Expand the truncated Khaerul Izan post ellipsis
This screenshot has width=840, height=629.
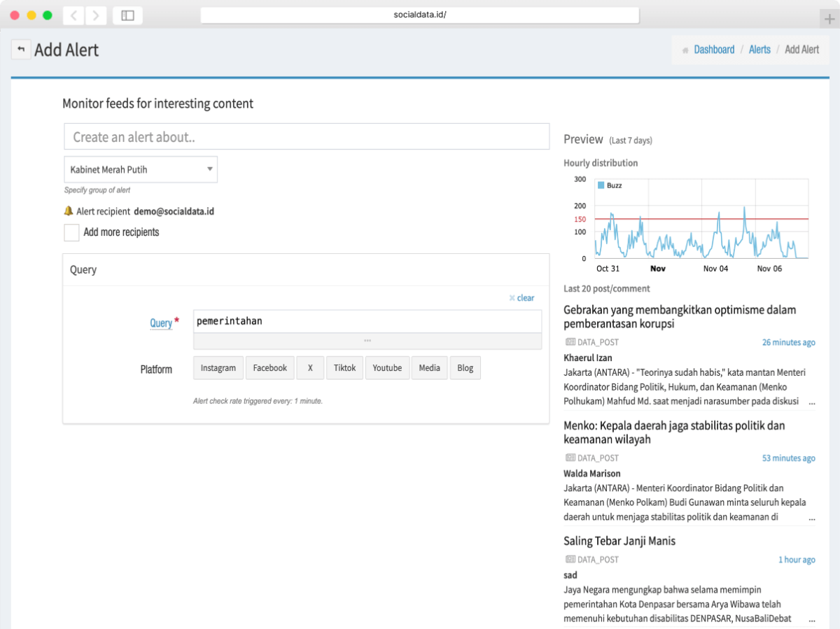(811, 403)
